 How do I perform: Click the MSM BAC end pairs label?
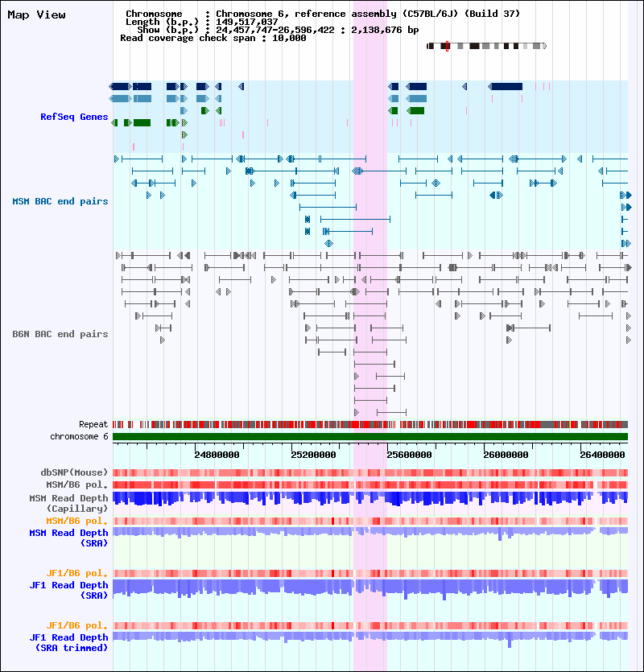tap(60, 201)
